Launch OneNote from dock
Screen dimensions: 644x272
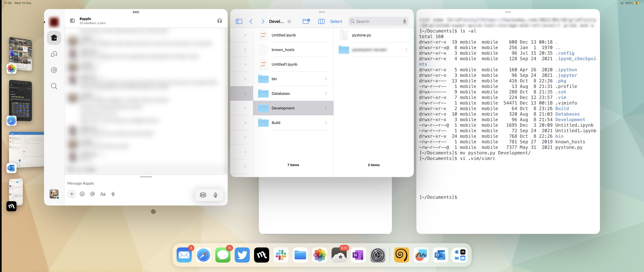358,255
